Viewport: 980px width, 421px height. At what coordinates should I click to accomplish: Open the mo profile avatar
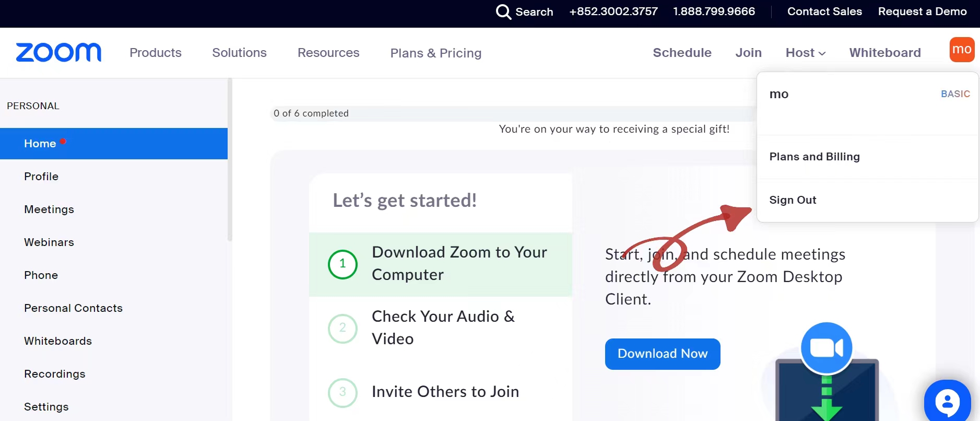(962, 50)
